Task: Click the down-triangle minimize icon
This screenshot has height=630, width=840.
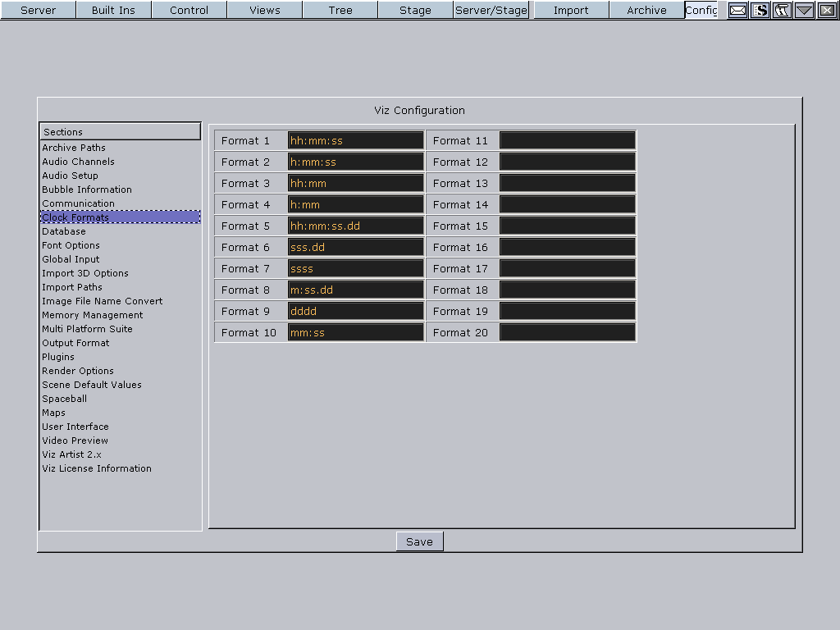Action: pyautogui.click(x=805, y=10)
